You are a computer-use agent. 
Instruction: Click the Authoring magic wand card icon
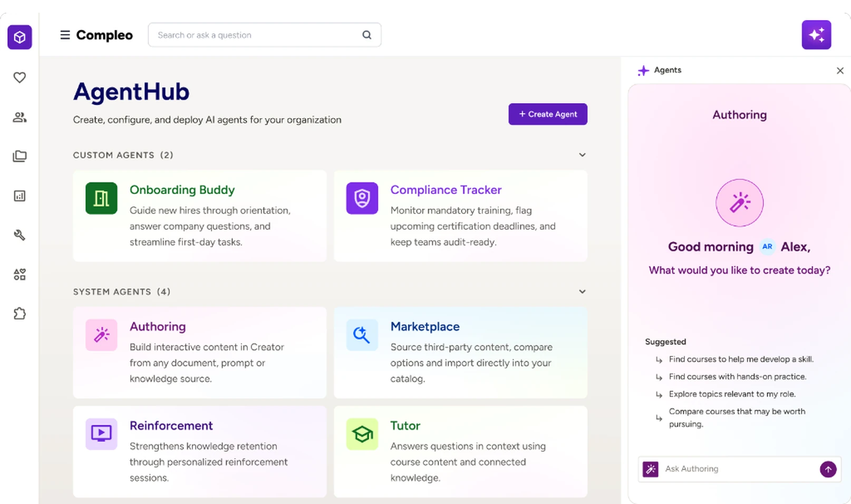pyautogui.click(x=101, y=335)
